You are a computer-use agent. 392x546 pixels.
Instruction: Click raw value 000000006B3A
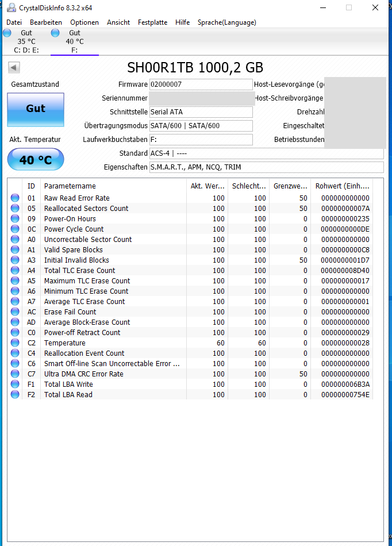pyautogui.click(x=345, y=384)
